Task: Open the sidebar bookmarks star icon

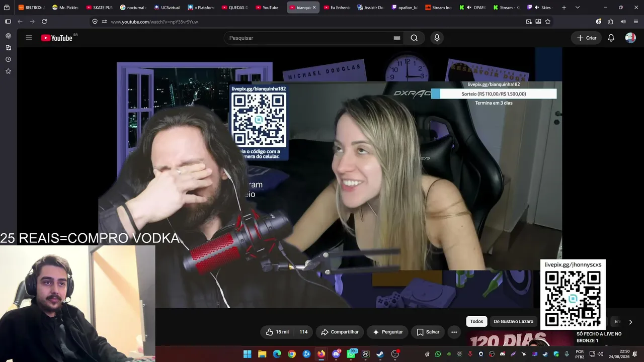Action: [x=8, y=71]
